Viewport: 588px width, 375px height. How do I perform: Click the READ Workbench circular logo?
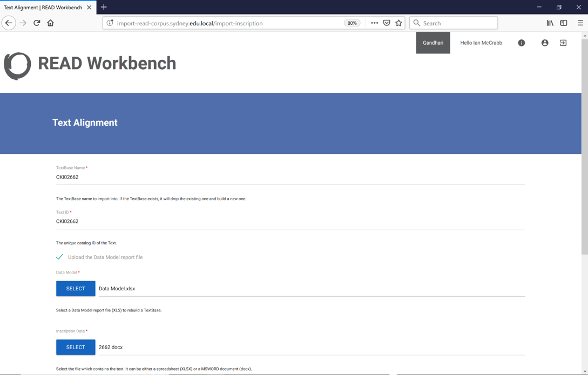click(x=17, y=66)
